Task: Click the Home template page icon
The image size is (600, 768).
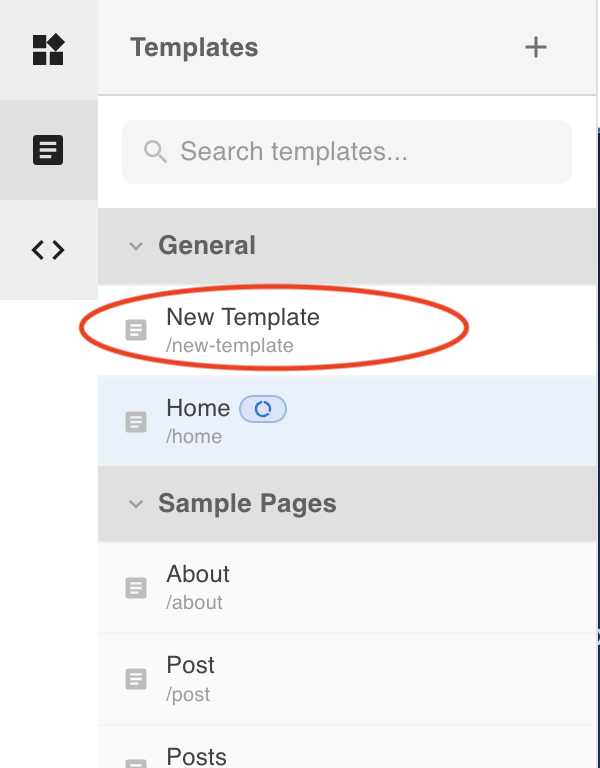Action: pyautogui.click(x=136, y=421)
